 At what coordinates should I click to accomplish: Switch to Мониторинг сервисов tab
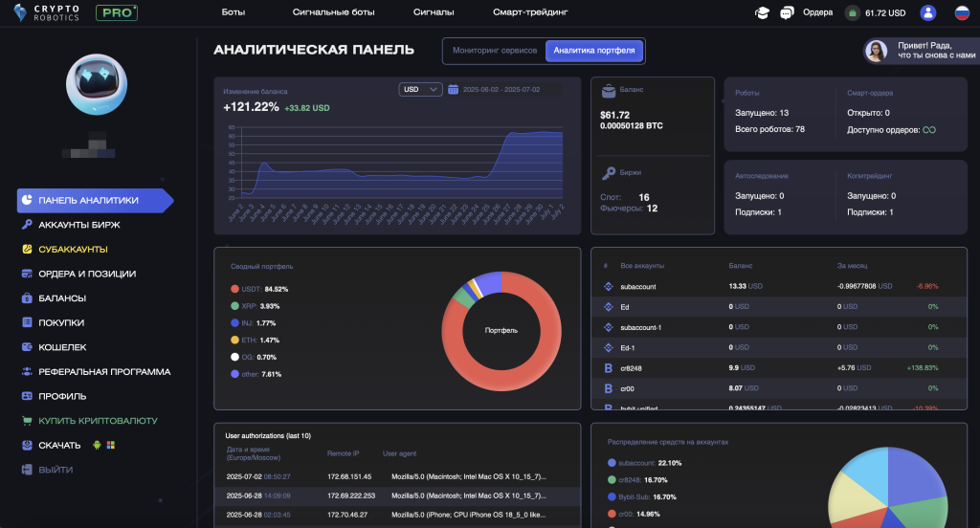coord(495,51)
